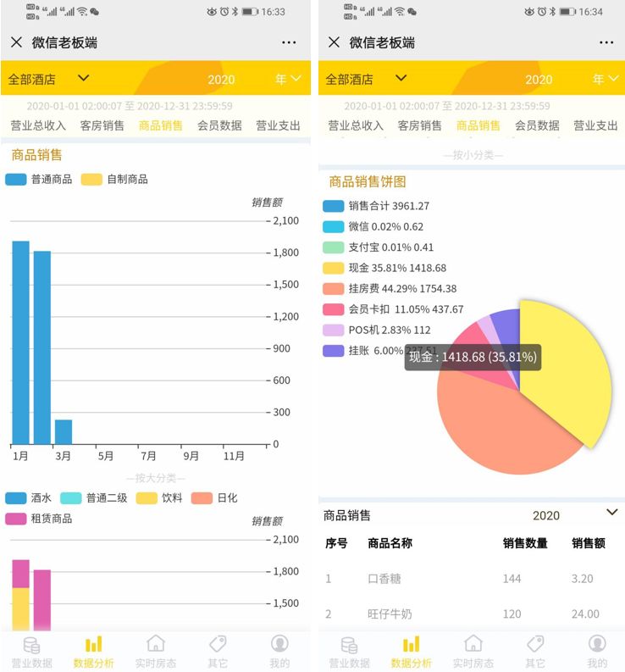Switch to 营业总收入 tab on right screen
This screenshot has width=625, height=672.
coord(356,125)
